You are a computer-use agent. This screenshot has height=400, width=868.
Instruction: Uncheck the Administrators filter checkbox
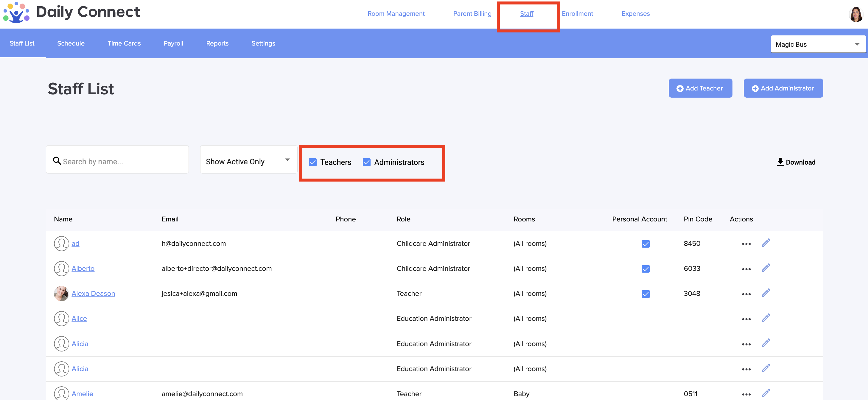click(367, 162)
